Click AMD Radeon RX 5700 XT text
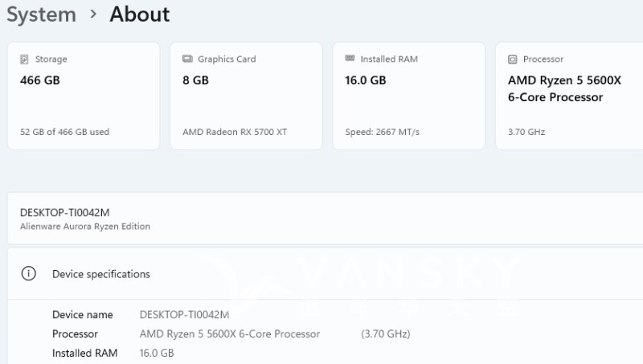The width and height of the screenshot is (643, 364). pyautogui.click(x=235, y=132)
